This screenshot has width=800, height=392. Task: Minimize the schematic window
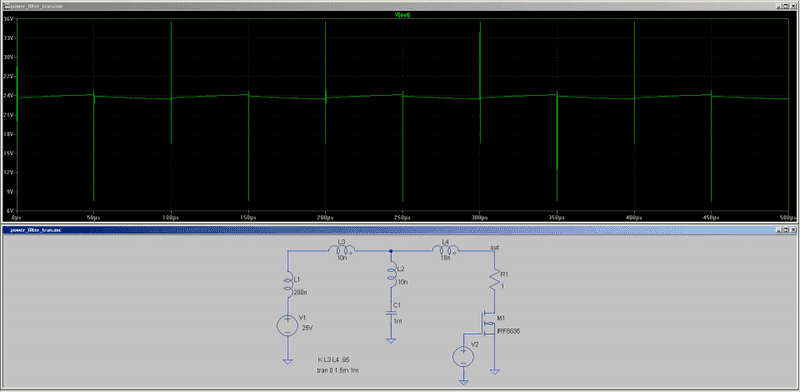click(x=779, y=230)
